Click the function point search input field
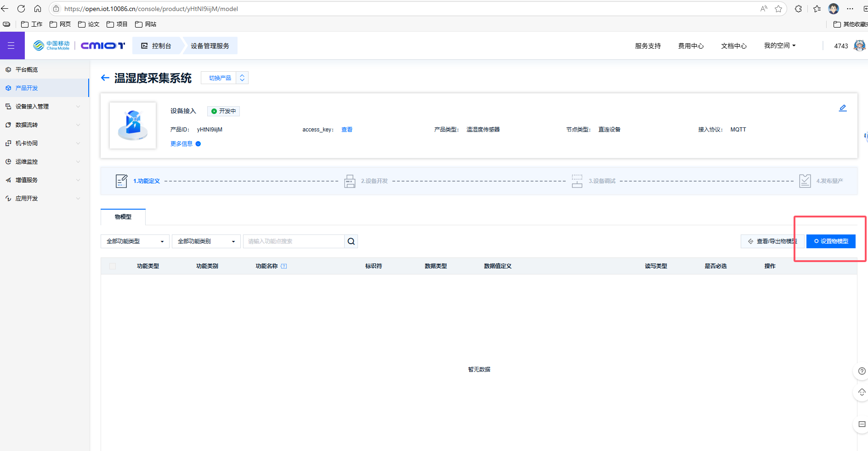This screenshot has width=868, height=451. click(x=293, y=241)
